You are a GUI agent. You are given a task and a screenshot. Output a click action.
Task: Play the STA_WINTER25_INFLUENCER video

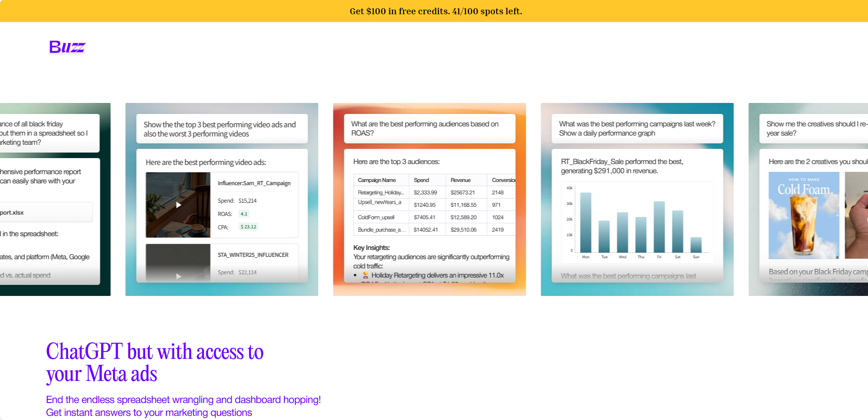point(178,276)
